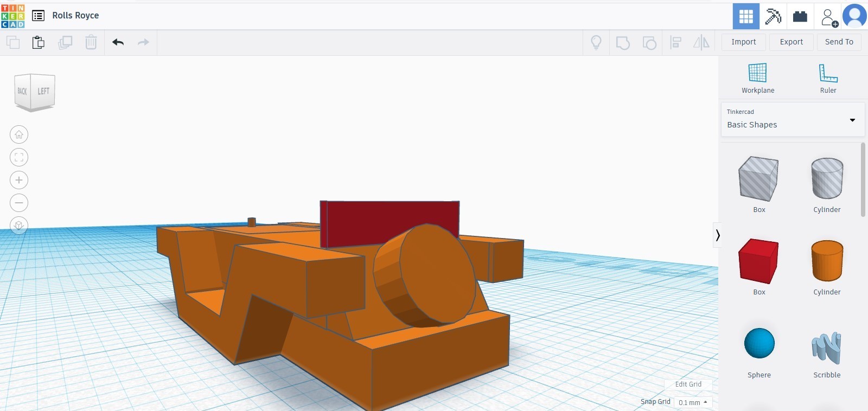
Task: Select the Workplane tool
Action: point(758,79)
